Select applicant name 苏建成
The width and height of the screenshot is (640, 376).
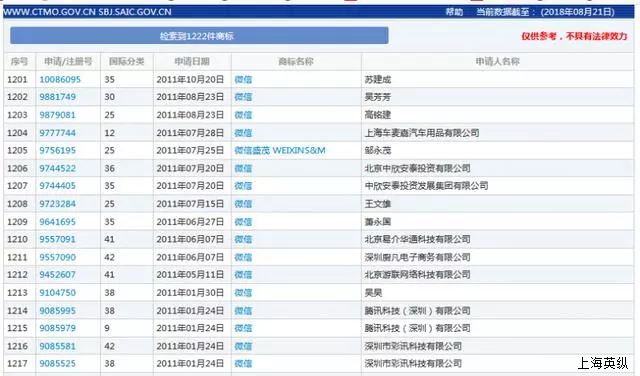tap(378, 80)
